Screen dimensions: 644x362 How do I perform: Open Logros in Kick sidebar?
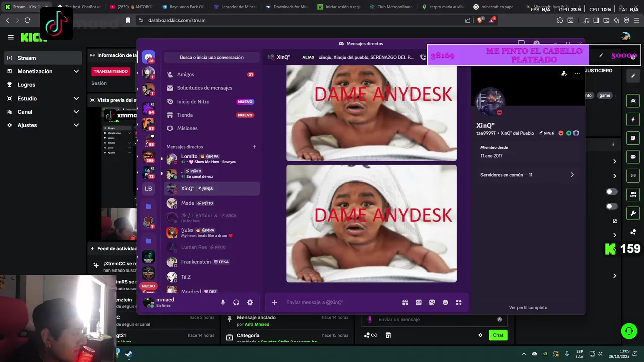pos(43,85)
